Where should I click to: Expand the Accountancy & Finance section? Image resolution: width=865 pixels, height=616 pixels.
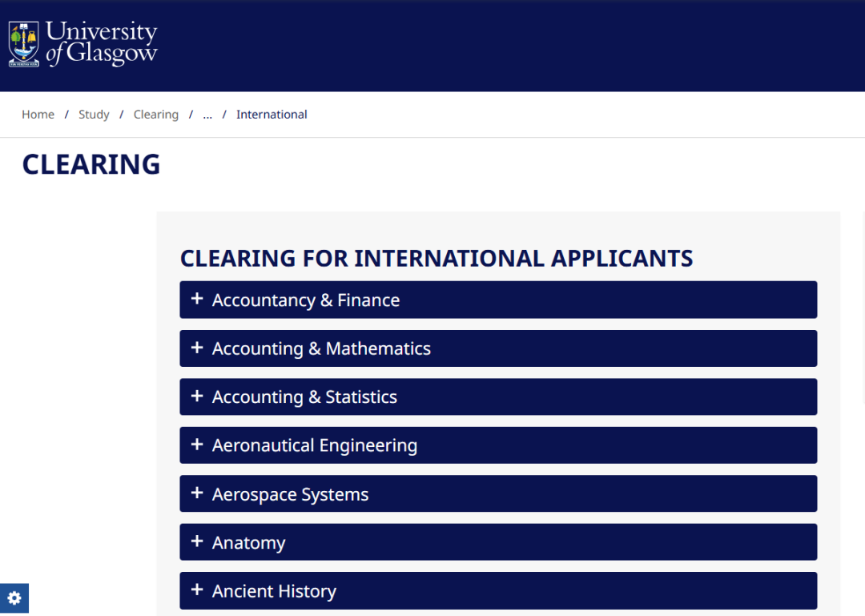(x=498, y=300)
